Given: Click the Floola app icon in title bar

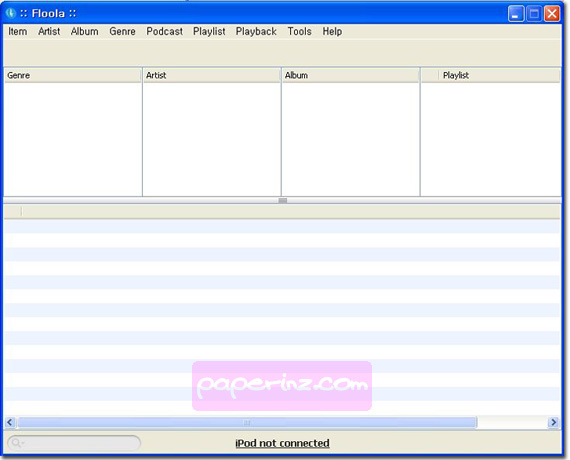Looking at the screenshot, I should [11, 13].
